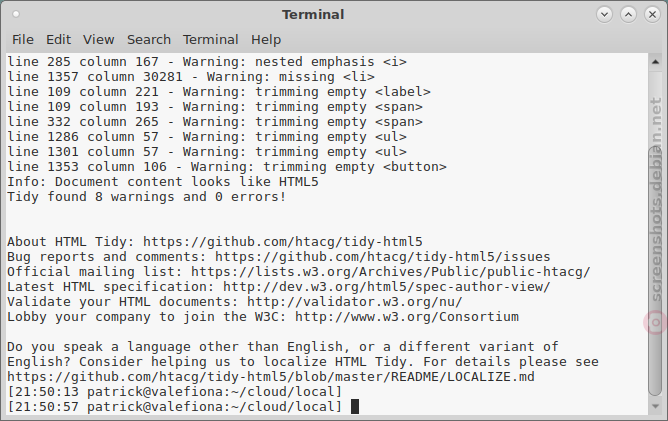Click the scrollbar down arrow
This screenshot has width=668, height=421.
pos(655,407)
